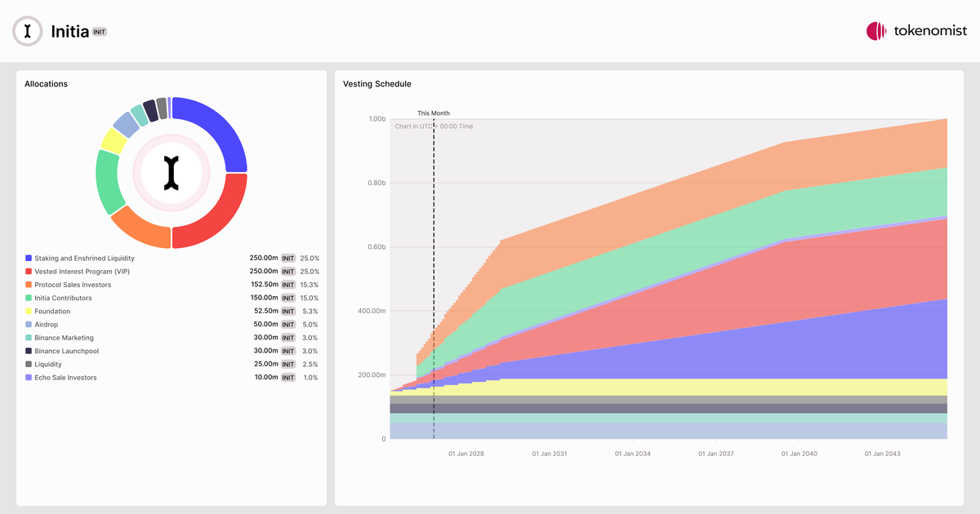Select Binance Launchpool legend color swatch
The width and height of the screenshot is (980, 514).
pyautogui.click(x=29, y=351)
